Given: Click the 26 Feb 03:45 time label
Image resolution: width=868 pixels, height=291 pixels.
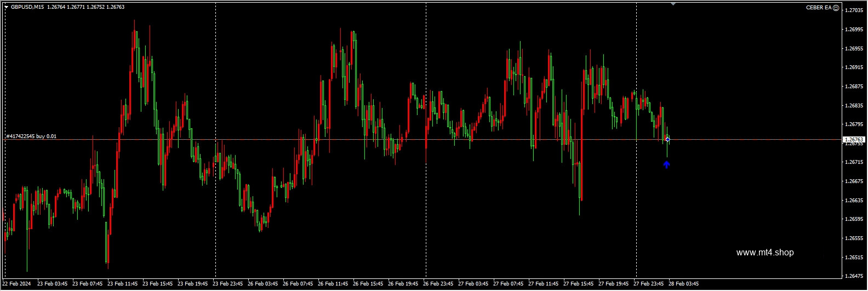Looking at the screenshot, I should tap(263, 284).
